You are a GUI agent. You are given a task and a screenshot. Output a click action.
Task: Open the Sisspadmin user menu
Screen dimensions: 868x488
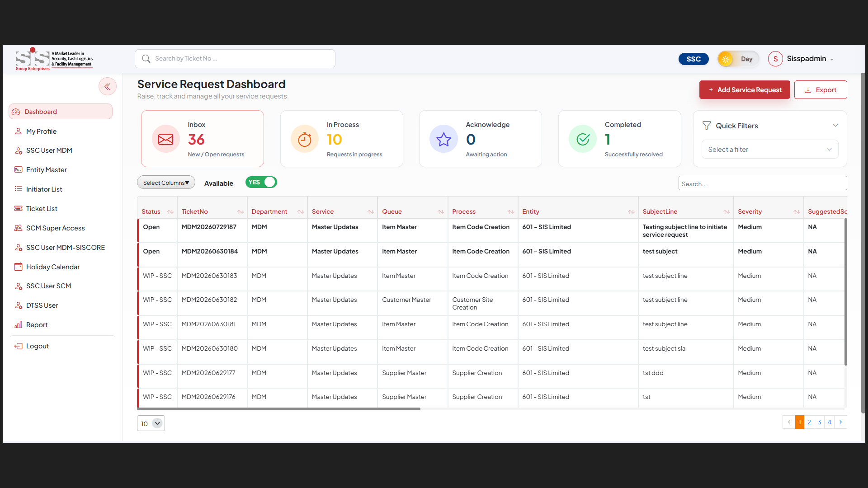click(810, 59)
